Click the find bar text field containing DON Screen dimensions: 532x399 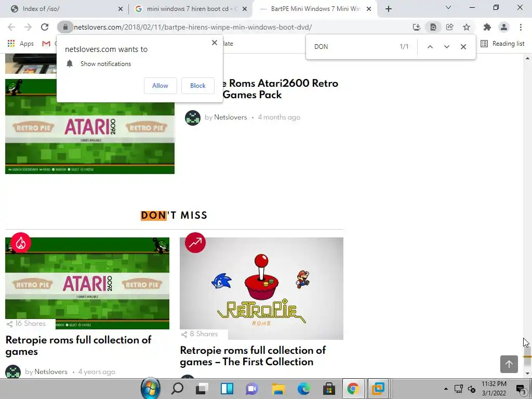point(353,47)
